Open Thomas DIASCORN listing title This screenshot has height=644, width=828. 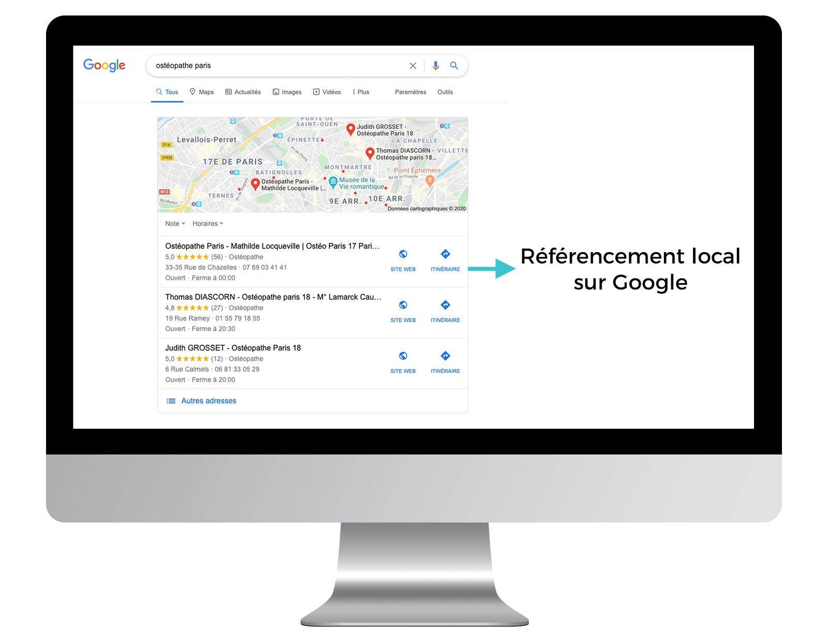coord(273,297)
